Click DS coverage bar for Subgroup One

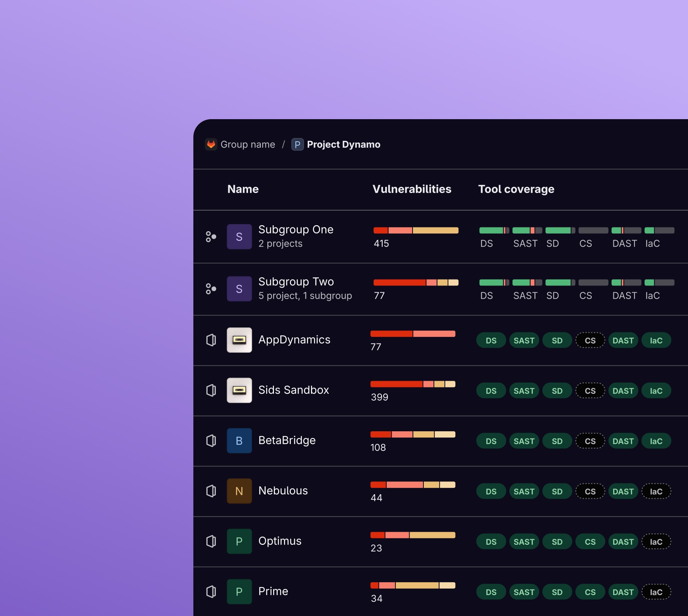pyautogui.click(x=494, y=230)
